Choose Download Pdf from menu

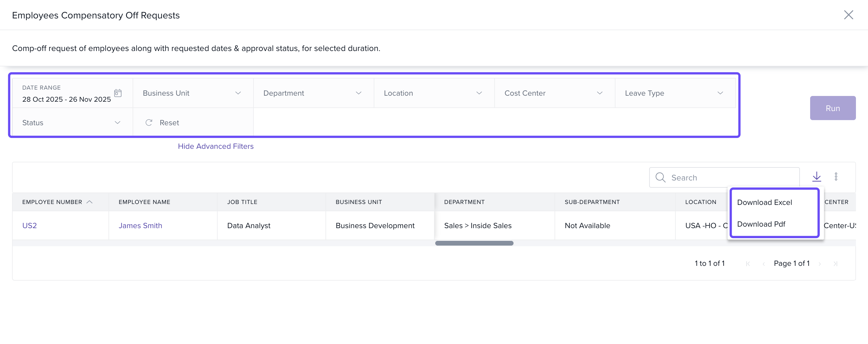tap(761, 224)
